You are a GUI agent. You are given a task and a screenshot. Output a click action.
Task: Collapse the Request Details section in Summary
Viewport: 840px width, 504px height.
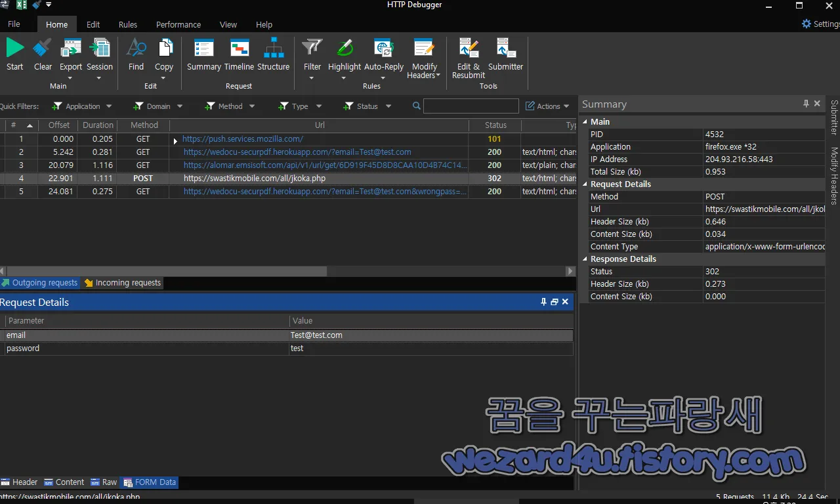click(x=586, y=184)
